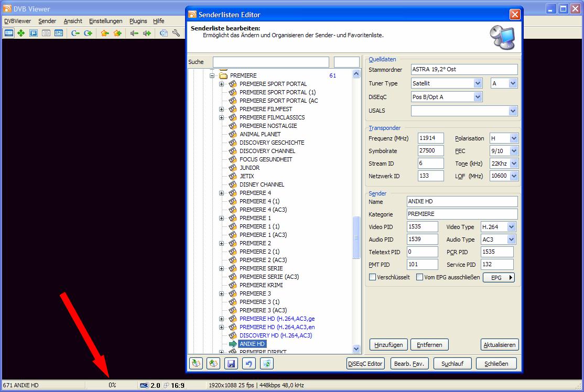Save the channel list with floppy icon
This screenshot has width=584, height=392.
231,363
